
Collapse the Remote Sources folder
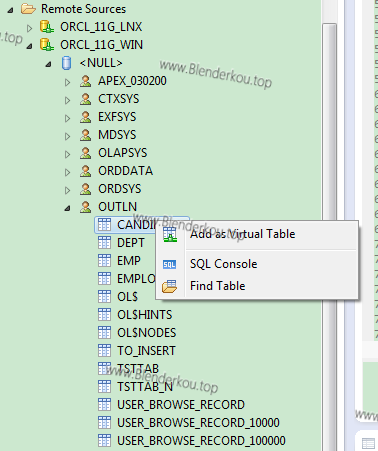(x=11, y=10)
